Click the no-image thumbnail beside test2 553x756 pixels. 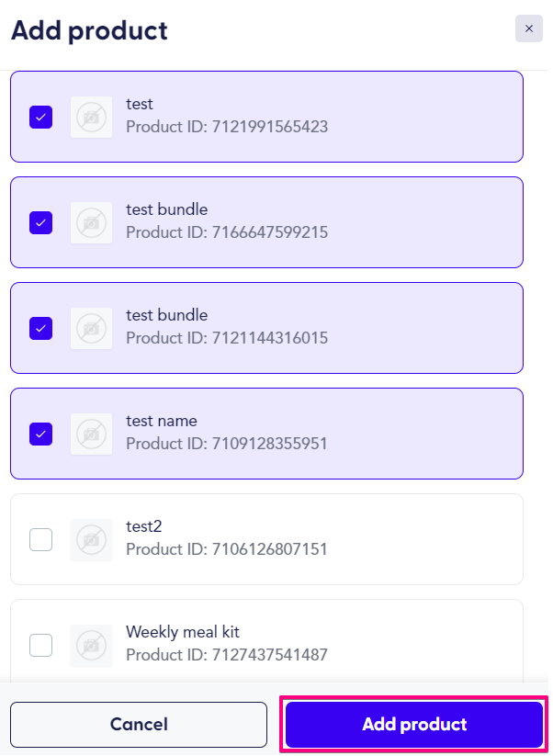(x=92, y=539)
